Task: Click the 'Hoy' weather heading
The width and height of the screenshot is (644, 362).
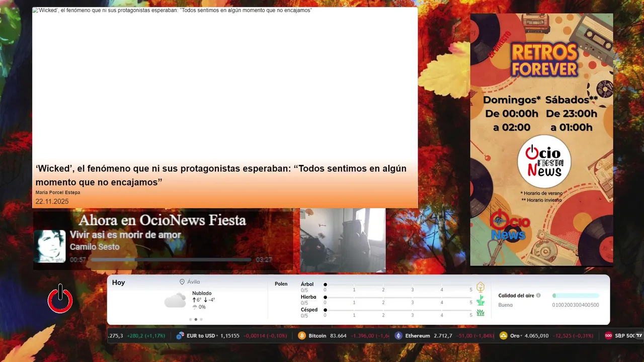Action: 119,283
